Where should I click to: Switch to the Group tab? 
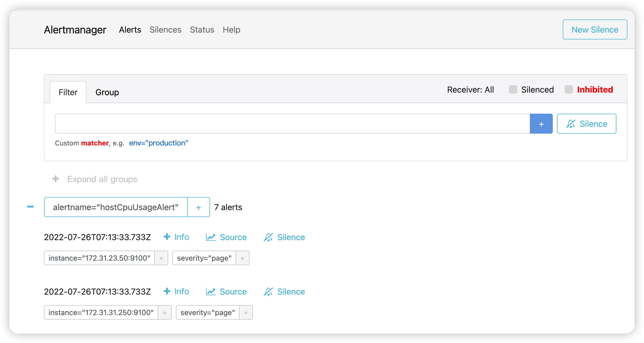[x=107, y=92]
